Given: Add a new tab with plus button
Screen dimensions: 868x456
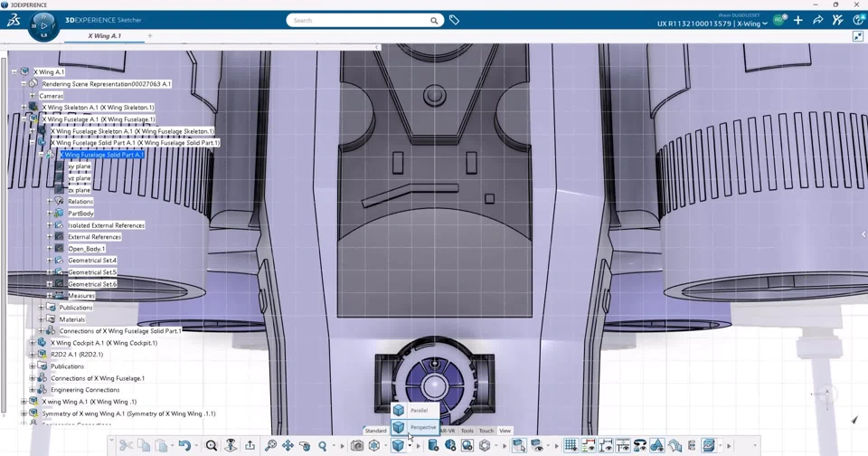Looking at the screenshot, I should [x=150, y=36].
